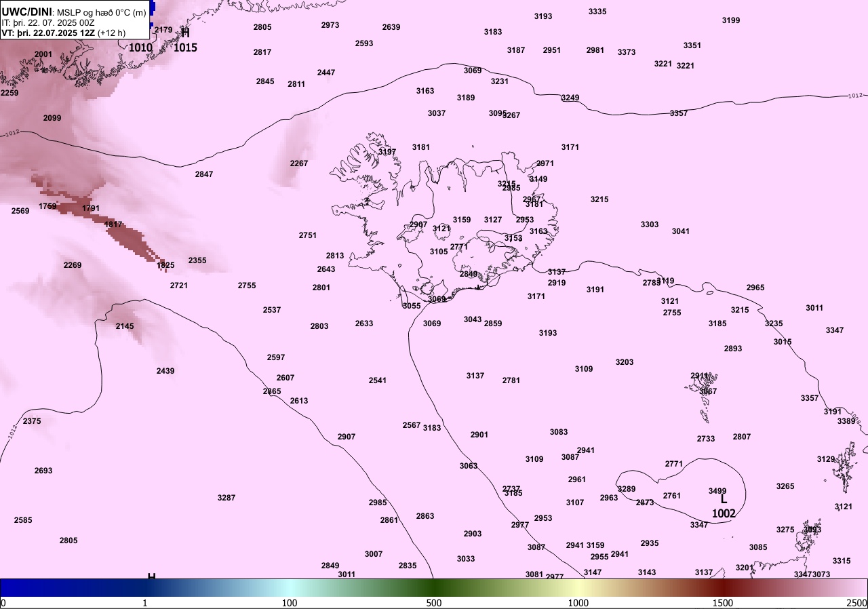Click the 3041 height value
Viewport: 868px width, 609px height.
[x=681, y=231]
